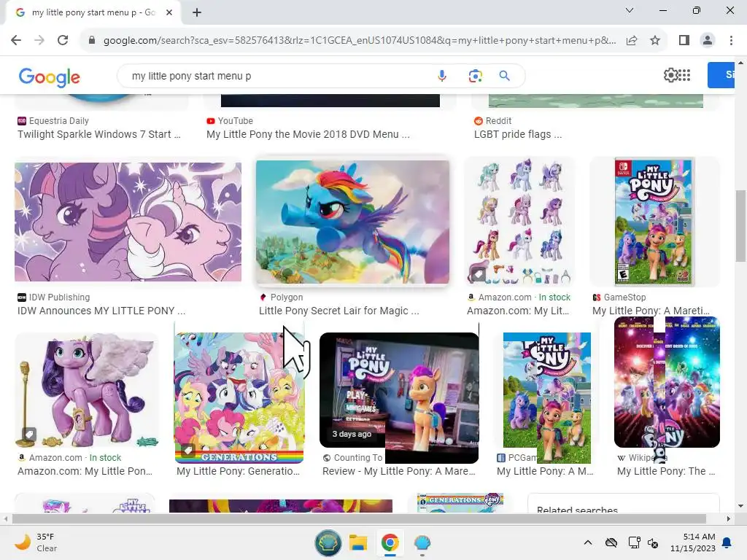Click the Google search input field
This screenshot has height=560, width=747.
[281, 76]
